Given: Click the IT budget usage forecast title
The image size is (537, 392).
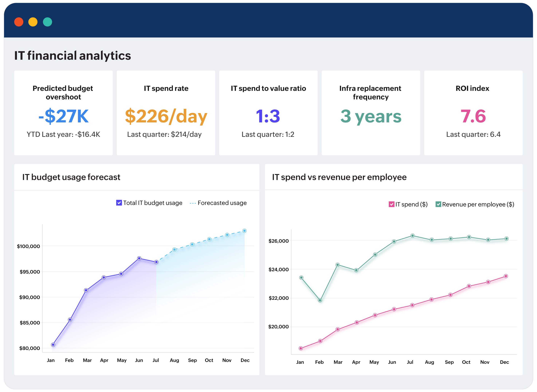Looking at the screenshot, I should 71,177.
